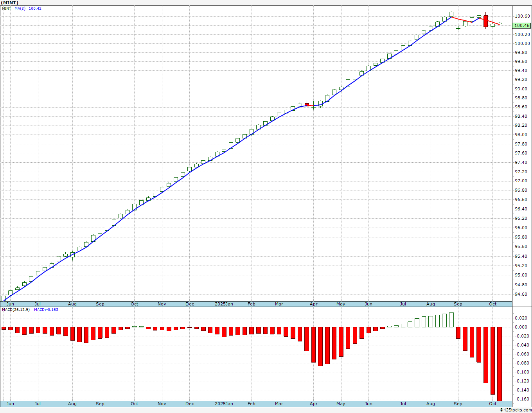This screenshot has height=413, width=532.
Task: Click 2025Jan on the MACD panel date axis
Action: [224, 404]
